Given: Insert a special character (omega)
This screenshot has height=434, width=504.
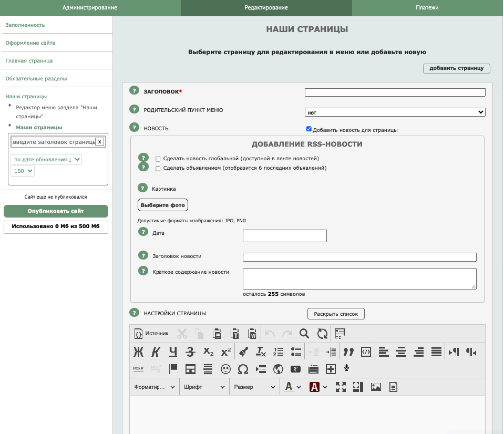Looking at the screenshot, I should 243,369.
